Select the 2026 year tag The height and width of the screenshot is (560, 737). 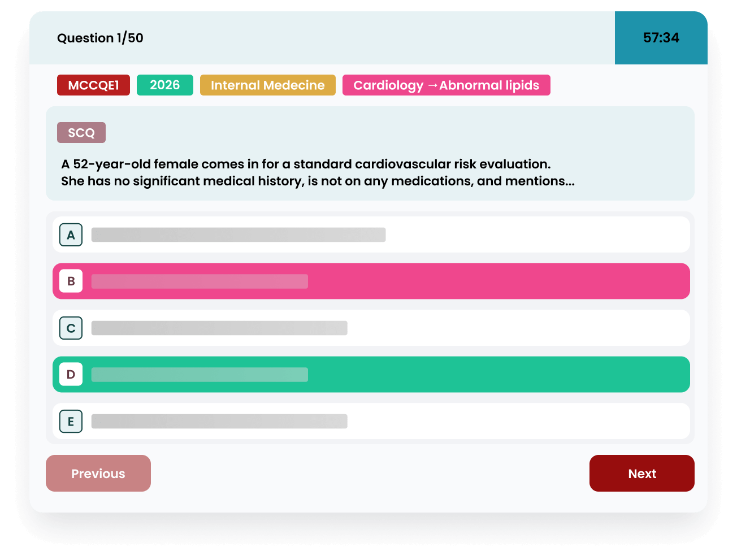click(x=164, y=85)
